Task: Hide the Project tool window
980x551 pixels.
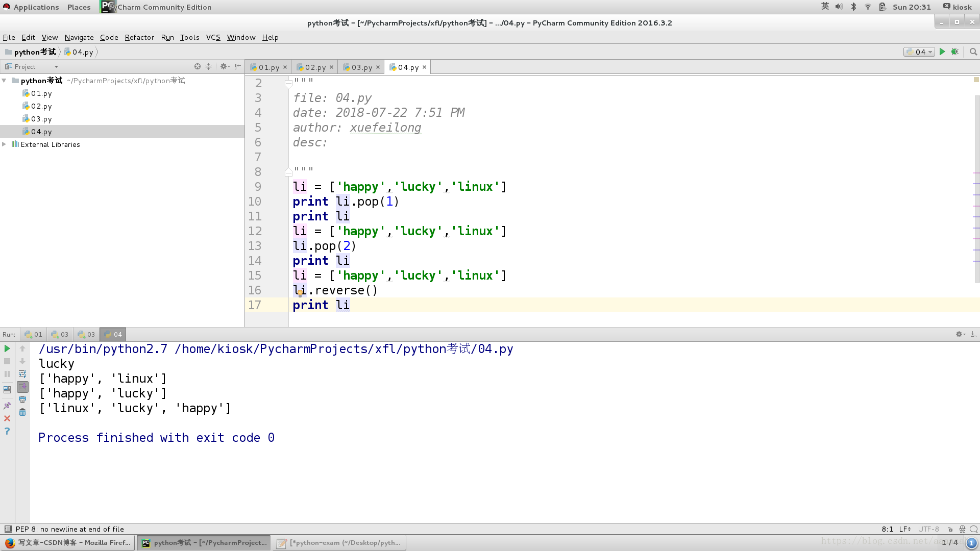Action: click(x=237, y=66)
